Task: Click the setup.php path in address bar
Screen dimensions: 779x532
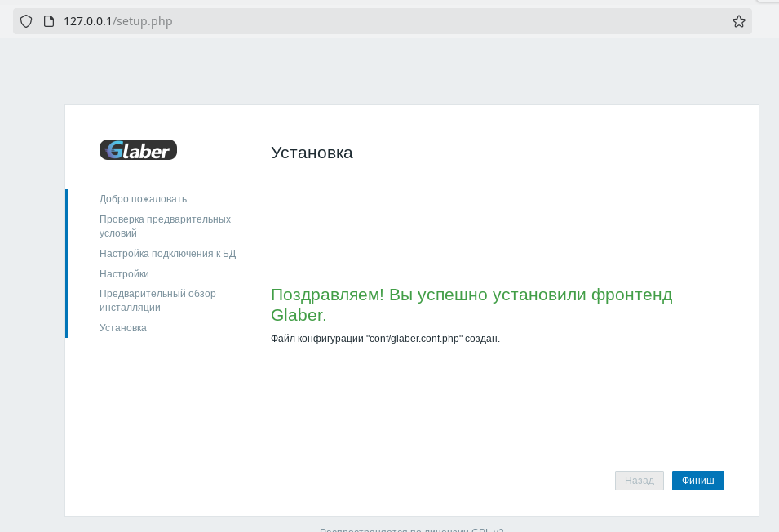Action: [x=143, y=21]
